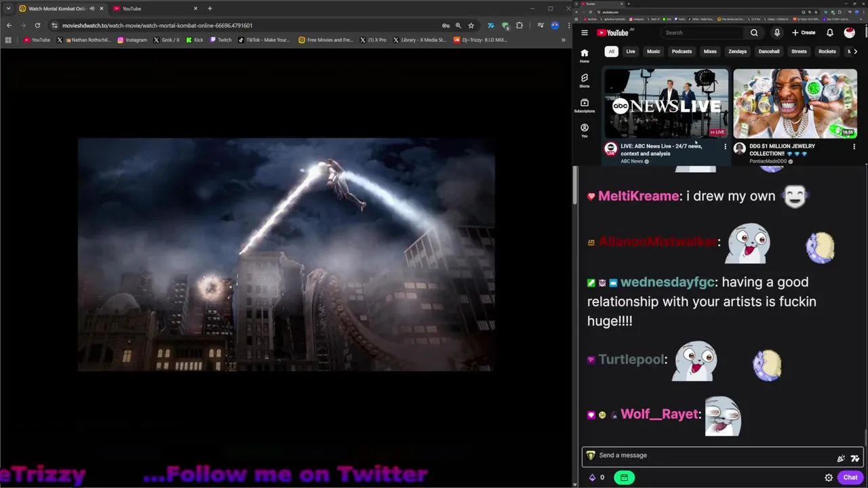Open the browser zoom magnifier icon

458,25
